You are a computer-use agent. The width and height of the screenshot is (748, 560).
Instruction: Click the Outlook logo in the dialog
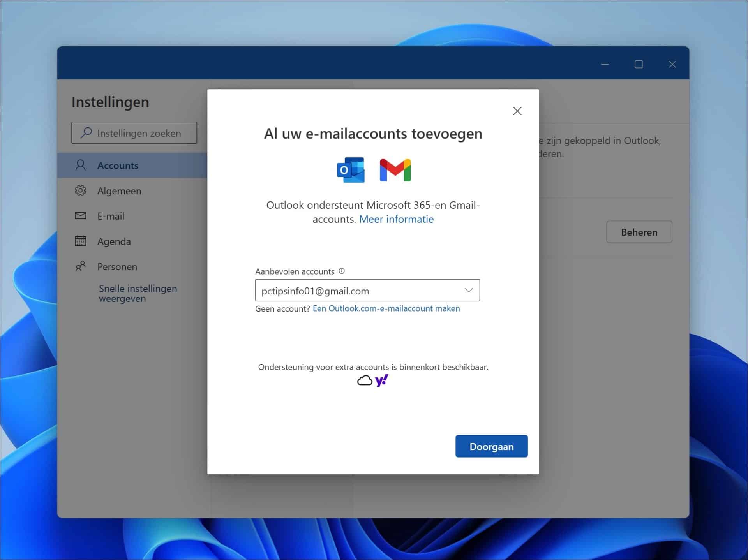click(x=350, y=169)
